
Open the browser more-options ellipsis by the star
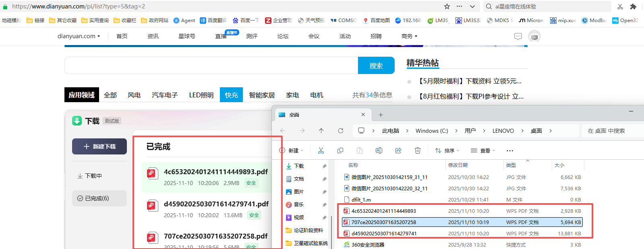460,6
